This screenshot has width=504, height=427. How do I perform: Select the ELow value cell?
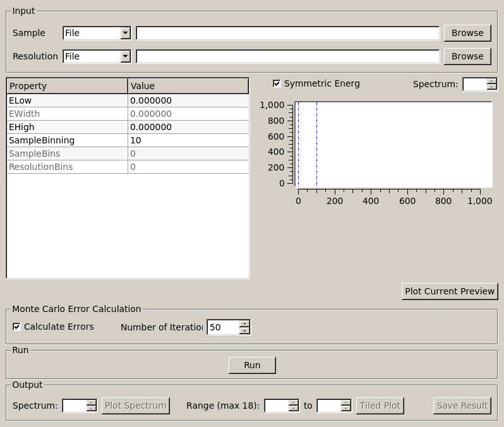point(188,100)
